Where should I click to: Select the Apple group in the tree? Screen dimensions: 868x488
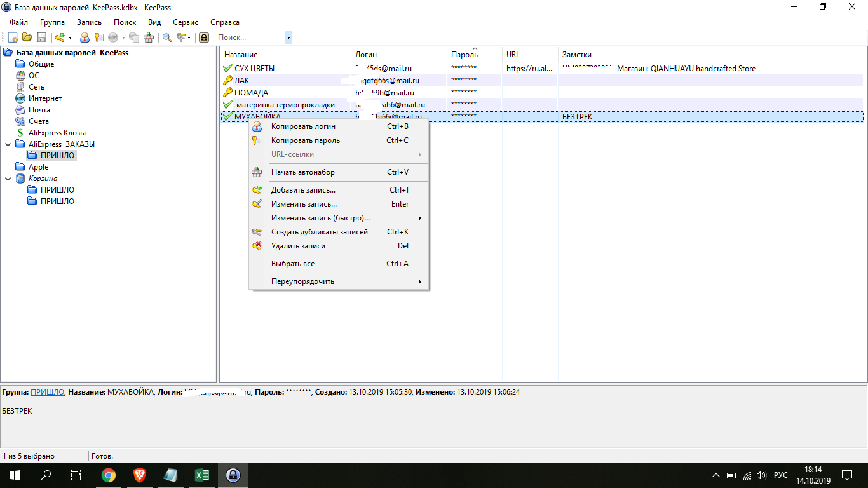(38, 167)
